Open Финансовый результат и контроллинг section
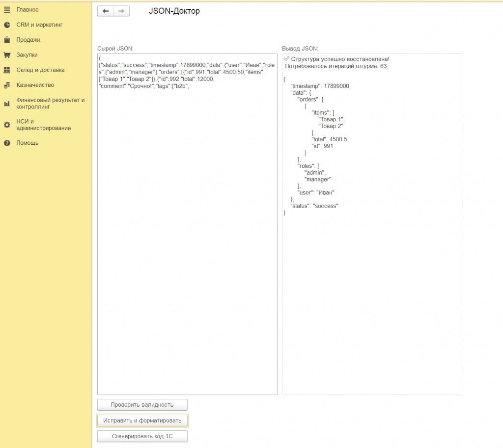 click(x=51, y=103)
